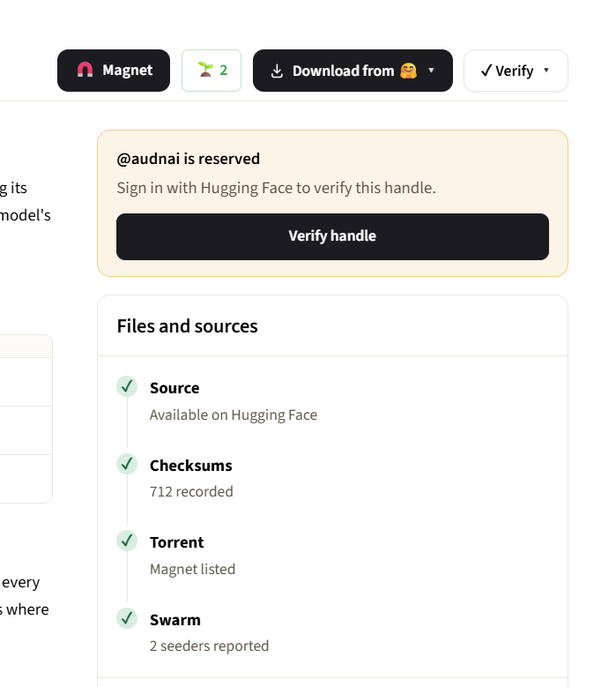
Task: Select the Source step label
Action: (174, 388)
